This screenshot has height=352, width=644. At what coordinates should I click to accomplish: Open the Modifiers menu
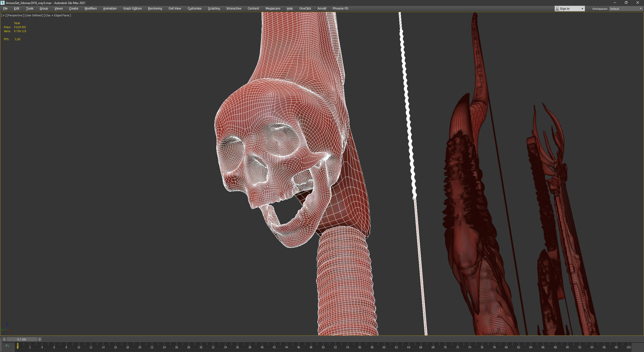click(x=91, y=9)
